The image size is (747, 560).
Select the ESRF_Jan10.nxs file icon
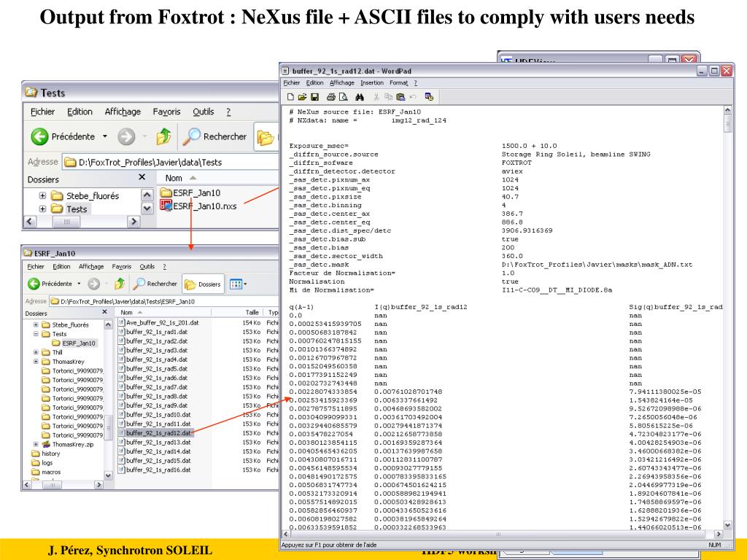coord(166,206)
